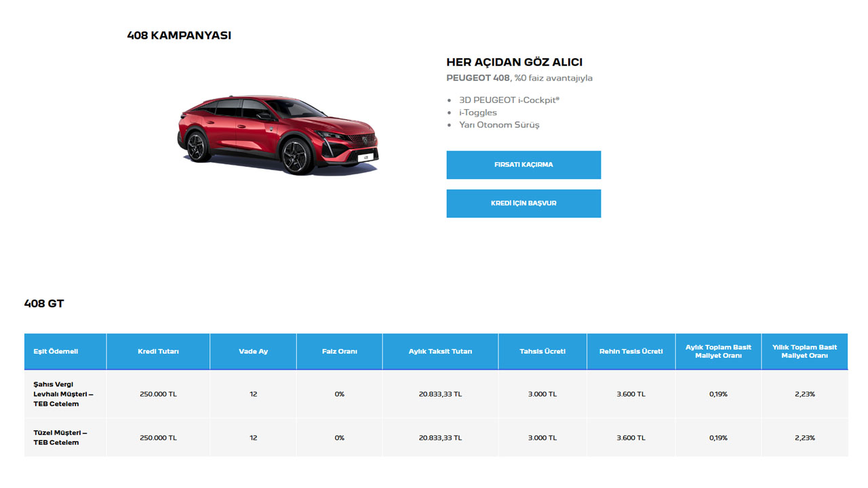
Task: Click the Tahsis Ücreti column header
Action: [x=542, y=351]
